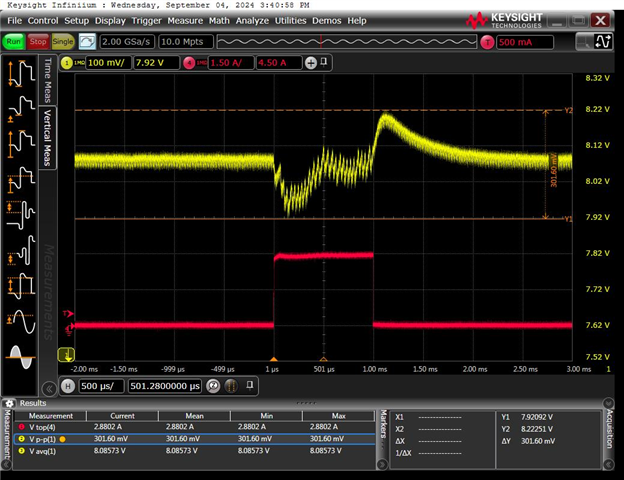Viewport: 624px width, 480px height.
Task: Click the trigger edge slope icon at top right
Action: (x=603, y=41)
